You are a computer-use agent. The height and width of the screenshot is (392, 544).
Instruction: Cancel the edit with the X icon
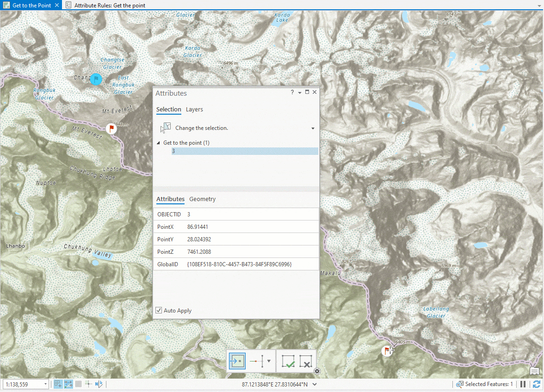[x=306, y=361]
